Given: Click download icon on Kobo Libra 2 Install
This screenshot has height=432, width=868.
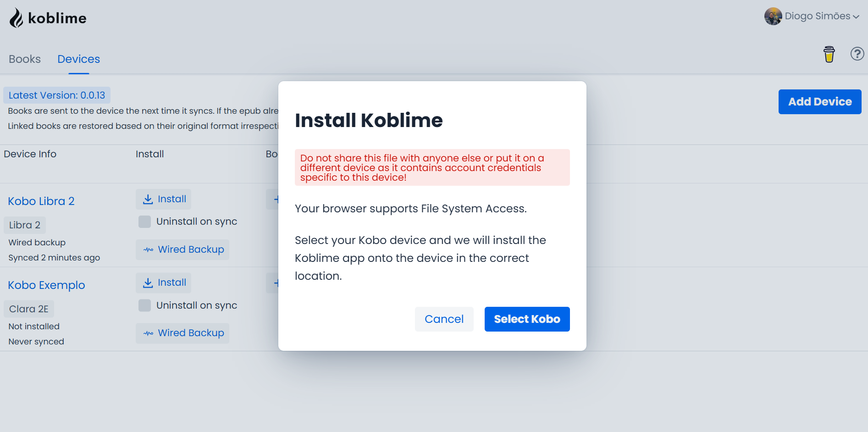Looking at the screenshot, I should coord(148,199).
